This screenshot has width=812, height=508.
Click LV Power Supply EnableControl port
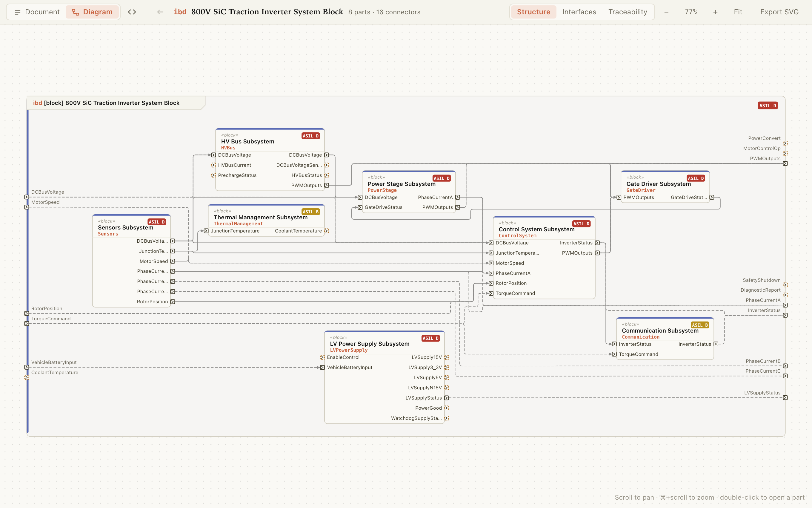(x=322, y=357)
